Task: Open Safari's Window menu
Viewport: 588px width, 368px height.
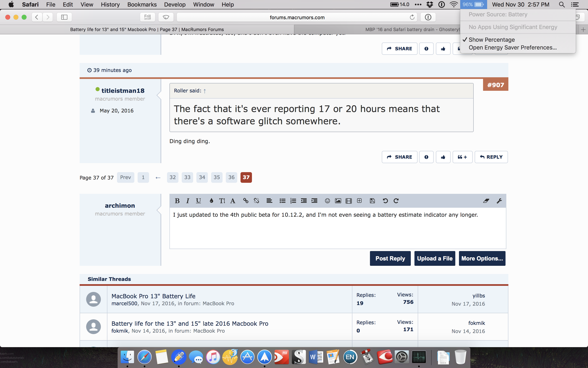Action: [204, 4]
